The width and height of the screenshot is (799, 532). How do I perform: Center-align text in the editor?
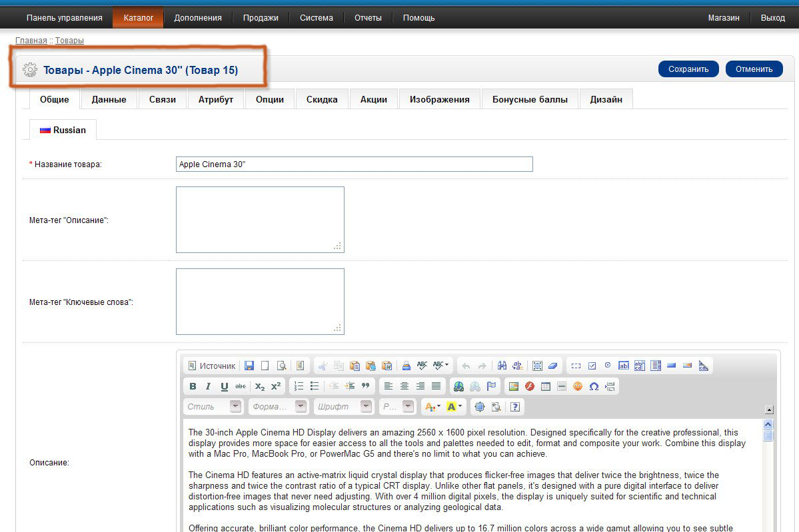click(x=404, y=386)
